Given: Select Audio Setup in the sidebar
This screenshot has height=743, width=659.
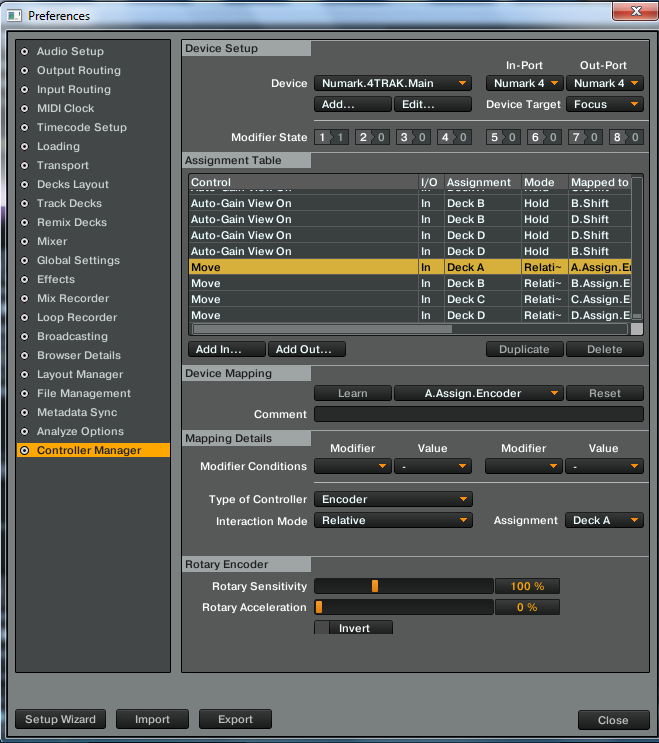Looking at the screenshot, I should [x=70, y=51].
